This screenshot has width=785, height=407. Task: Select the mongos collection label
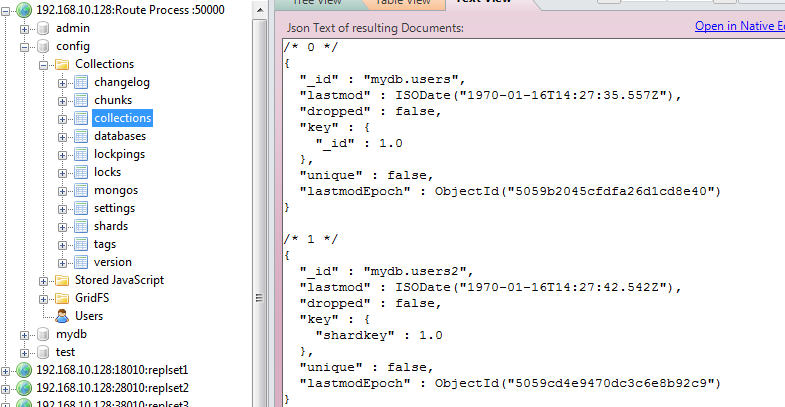[x=116, y=190]
